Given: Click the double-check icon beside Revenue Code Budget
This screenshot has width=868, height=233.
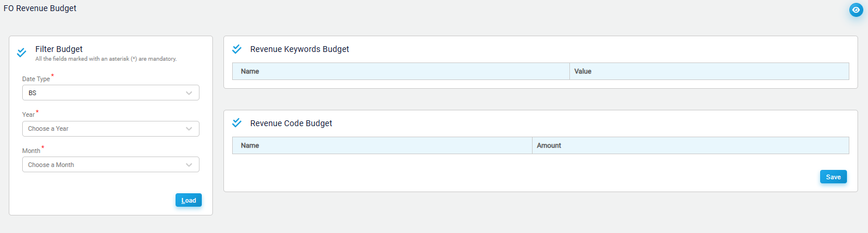Looking at the screenshot, I should tap(237, 123).
